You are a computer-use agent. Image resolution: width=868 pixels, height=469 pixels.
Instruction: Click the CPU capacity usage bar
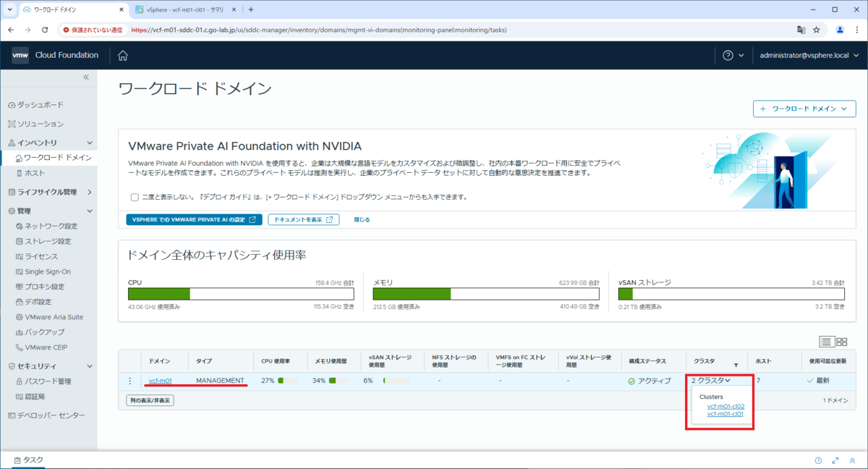(x=241, y=294)
